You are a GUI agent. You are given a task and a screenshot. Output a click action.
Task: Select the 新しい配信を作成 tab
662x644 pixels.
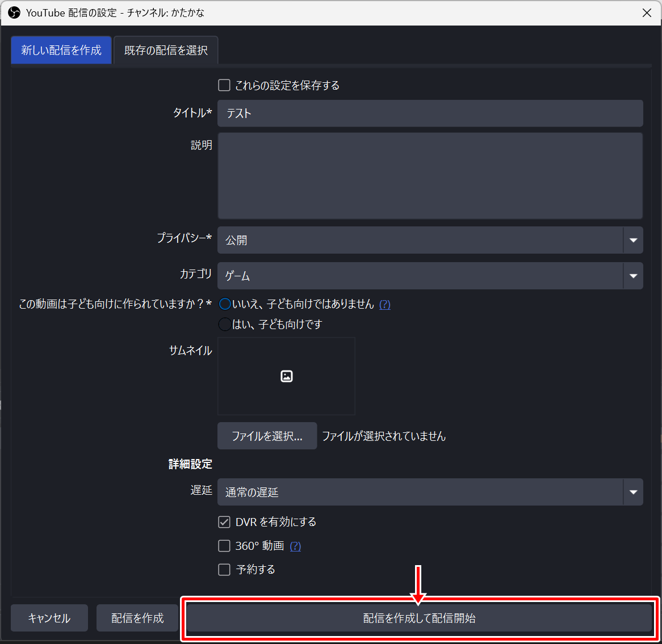pos(61,50)
